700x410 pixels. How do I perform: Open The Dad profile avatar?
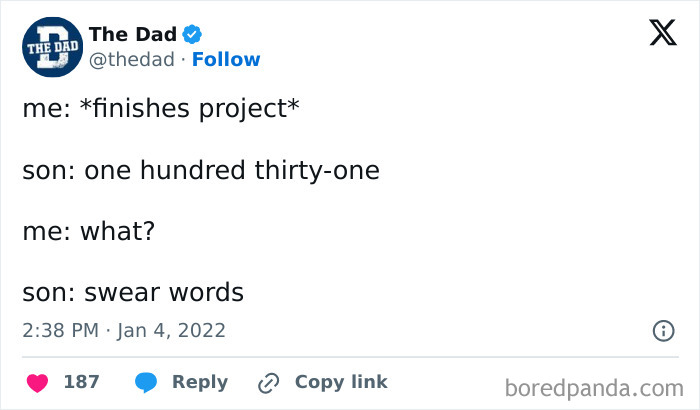50,47
